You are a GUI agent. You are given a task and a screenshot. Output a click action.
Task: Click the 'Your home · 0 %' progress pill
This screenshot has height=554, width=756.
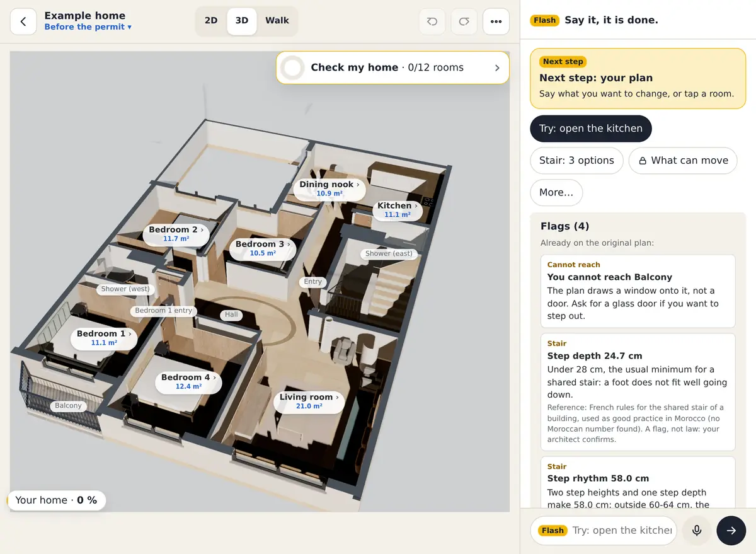(x=56, y=500)
